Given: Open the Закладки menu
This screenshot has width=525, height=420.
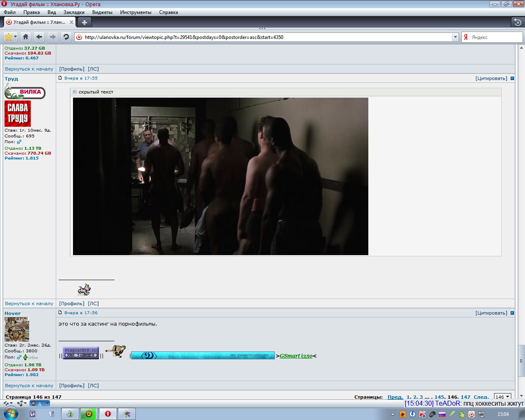Looking at the screenshot, I should pos(74,12).
